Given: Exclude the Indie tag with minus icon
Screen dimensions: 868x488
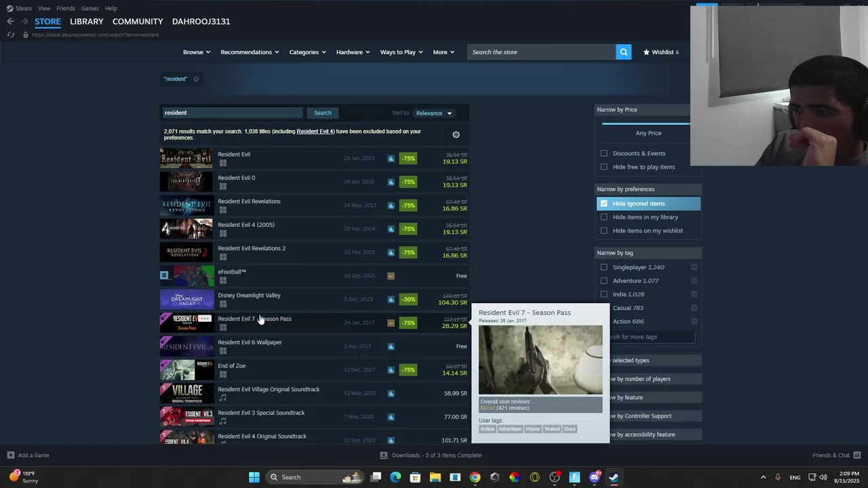Looking at the screenshot, I should (x=694, y=294).
